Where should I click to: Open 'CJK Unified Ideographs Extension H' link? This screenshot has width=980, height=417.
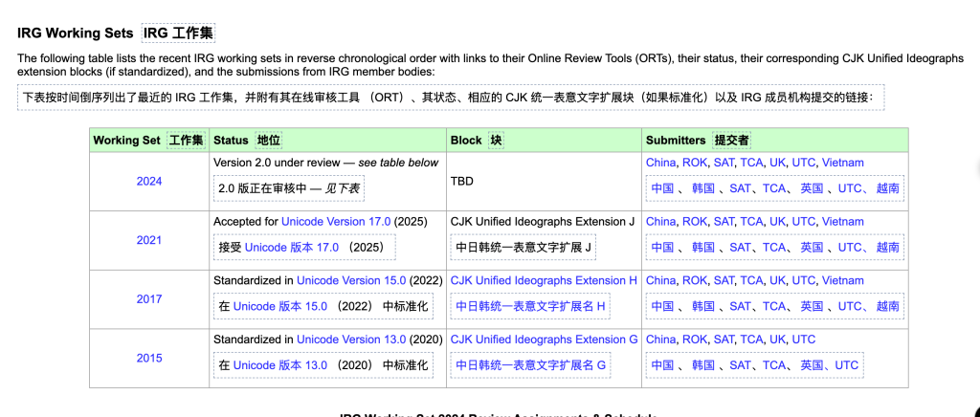(544, 281)
